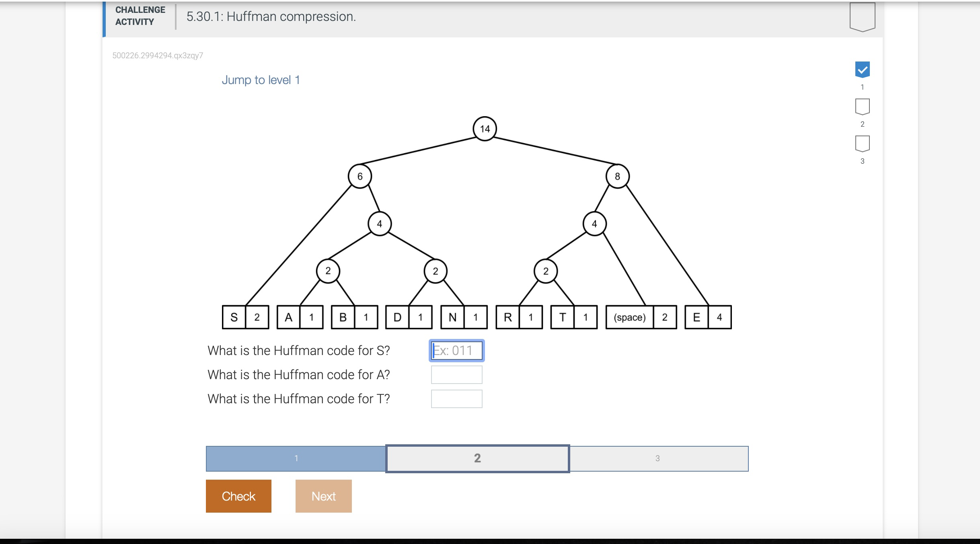Click the Next button
This screenshot has width=980, height=544.
click(324, 496)
